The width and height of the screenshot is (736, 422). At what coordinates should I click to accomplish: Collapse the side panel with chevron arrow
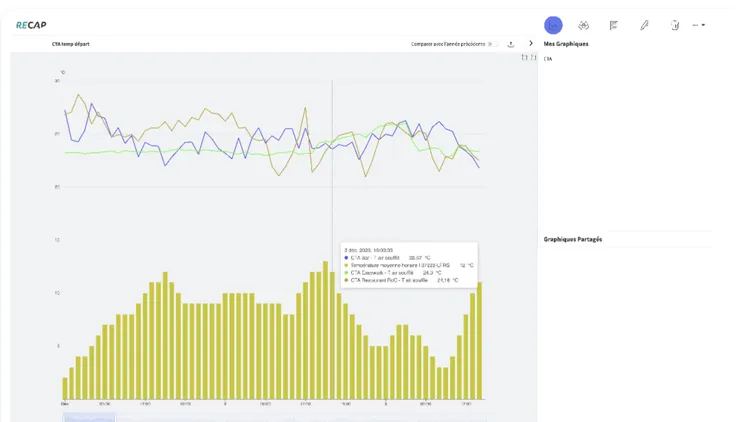[531, 43]
